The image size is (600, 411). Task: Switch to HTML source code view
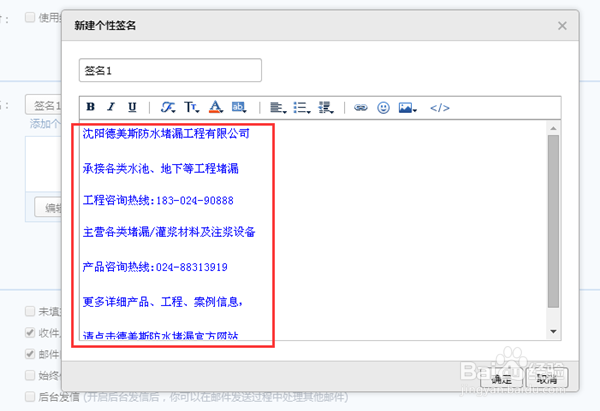(440, 108)
